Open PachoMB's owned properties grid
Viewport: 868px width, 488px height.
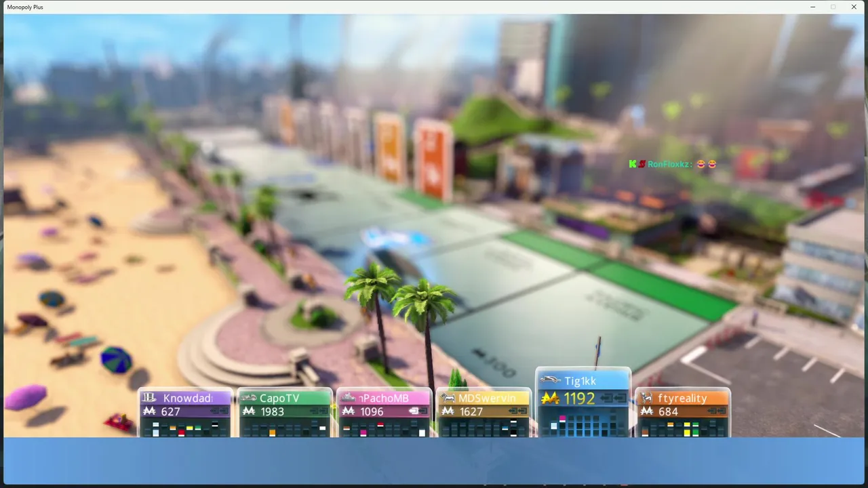click(384, 428)
